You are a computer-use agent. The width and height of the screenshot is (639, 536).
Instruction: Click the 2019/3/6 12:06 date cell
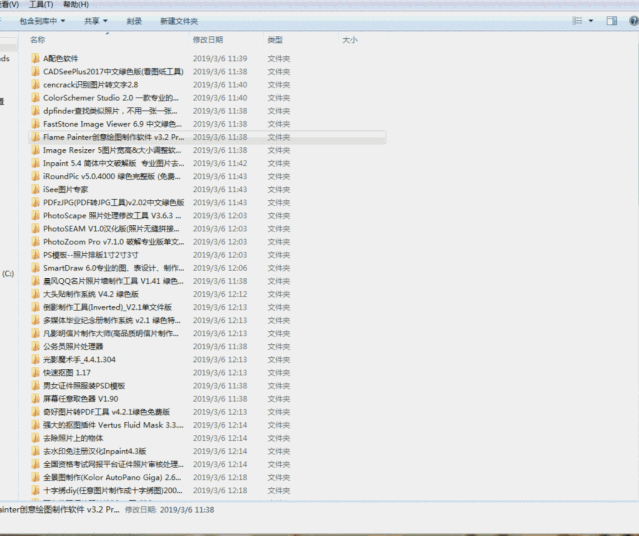(220, 268)
